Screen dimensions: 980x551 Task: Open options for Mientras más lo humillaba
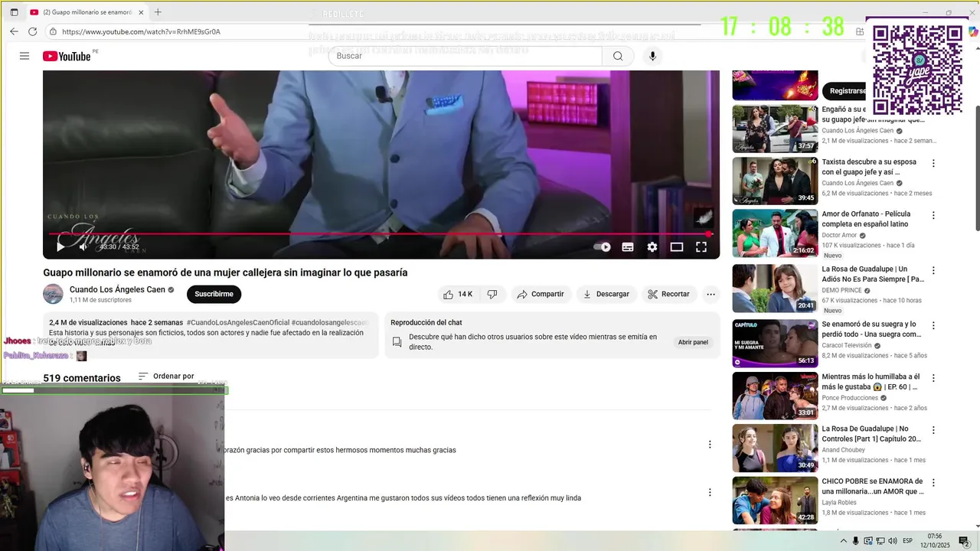[x=933, y=378]
